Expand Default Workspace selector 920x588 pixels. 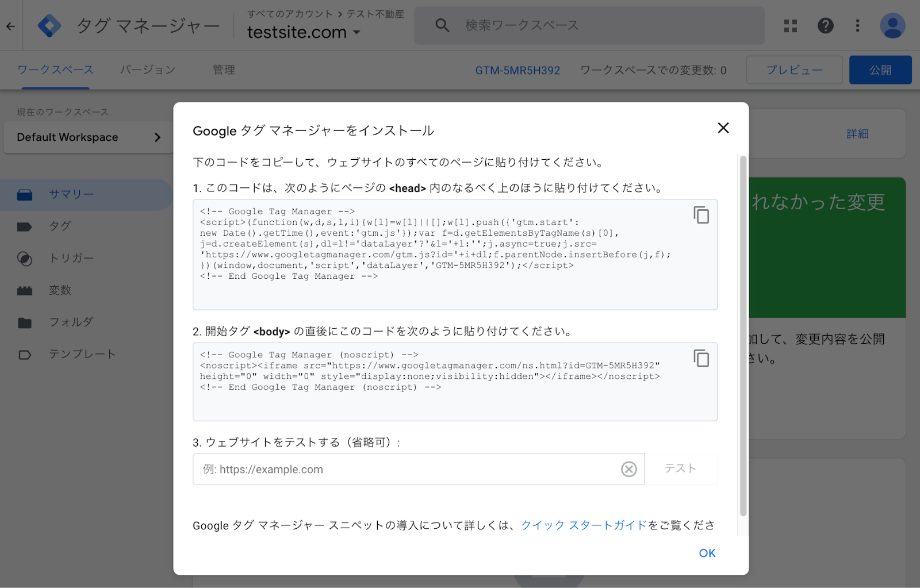(89, 137)
